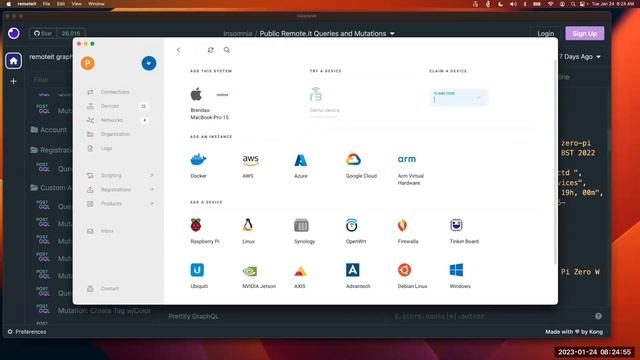640x360 pixels.
Task: Add an AWS instance
Action: tap(250, 165)
